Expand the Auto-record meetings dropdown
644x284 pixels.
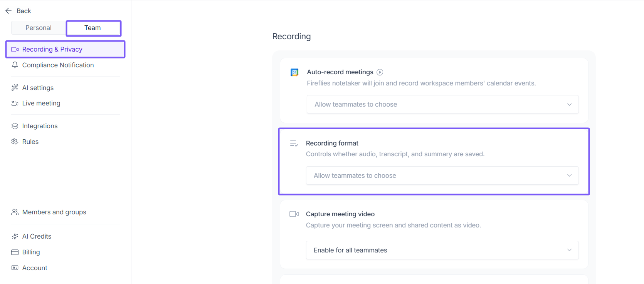[x=442, y=104]
